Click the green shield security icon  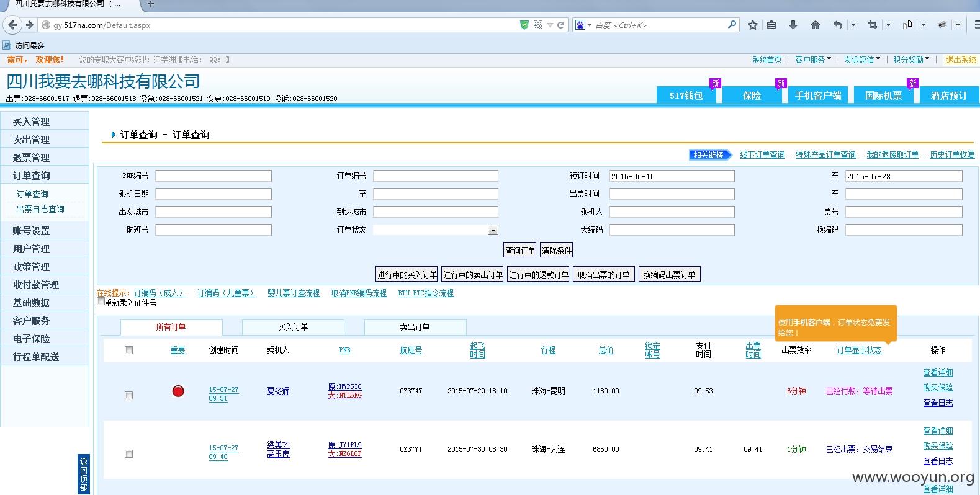pos(524,25)
